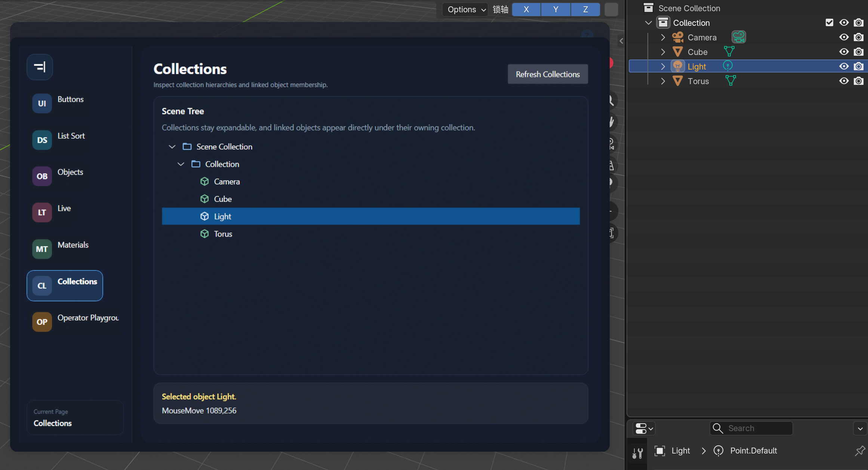Screen dimensions: 868x470
Task: Hide the Torus object with its eye icon
Action: [844, 81]
